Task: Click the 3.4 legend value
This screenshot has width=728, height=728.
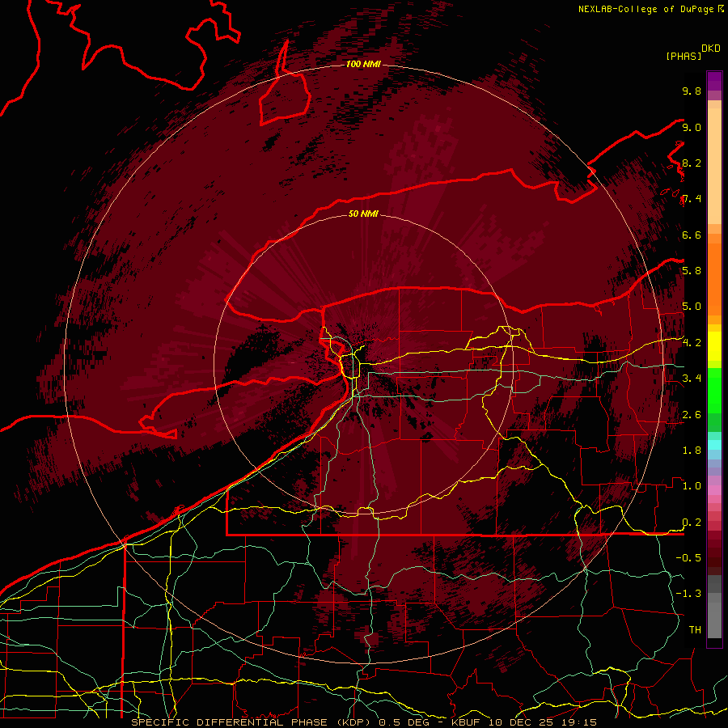Action: 692,379
